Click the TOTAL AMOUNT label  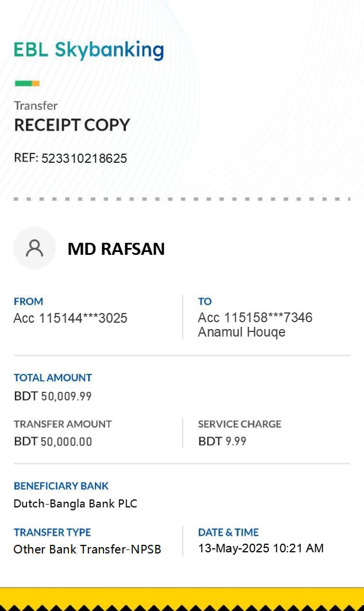(53, 377)
